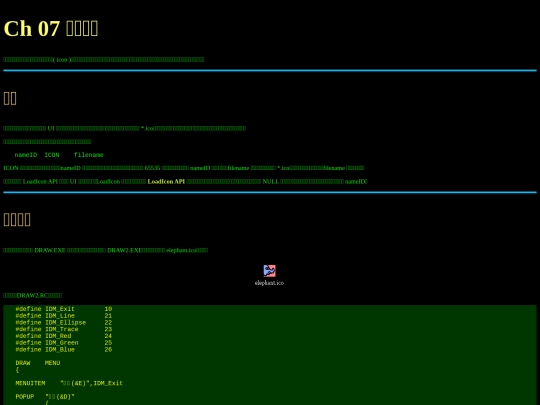Click the number 65535 in the paragraph
The image size is (540, 405).
152,168
